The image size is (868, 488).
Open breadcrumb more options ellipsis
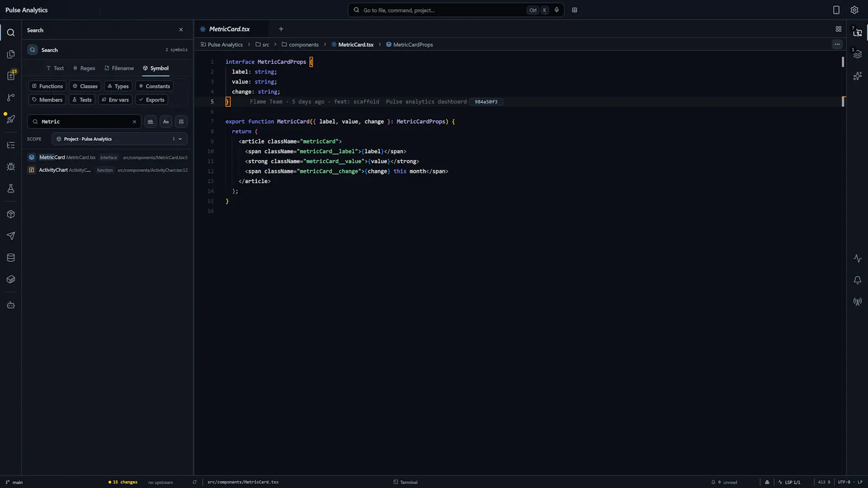pos(837,44)
